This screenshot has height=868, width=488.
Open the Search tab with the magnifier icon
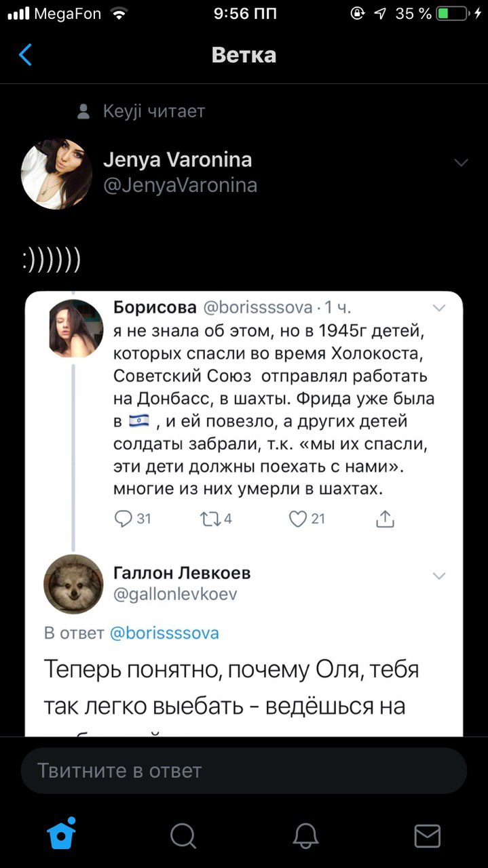tap(183, 835)
